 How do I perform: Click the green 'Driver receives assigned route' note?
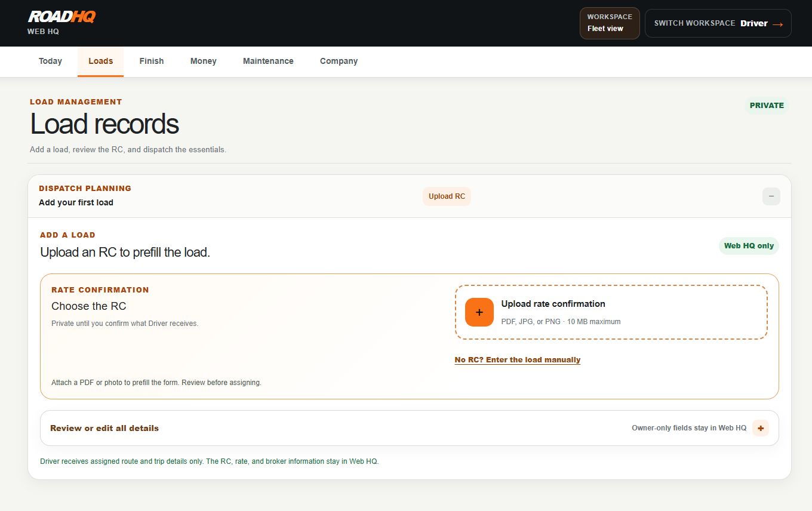[209, 461]
